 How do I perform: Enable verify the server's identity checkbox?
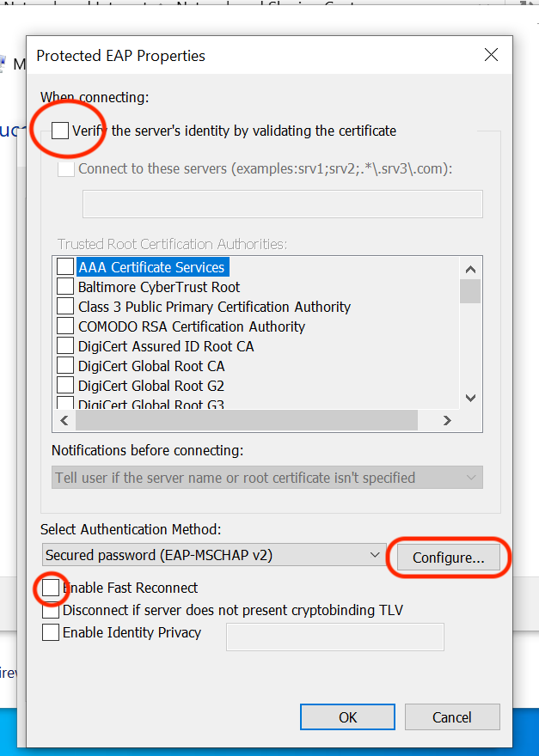[60, 131]
